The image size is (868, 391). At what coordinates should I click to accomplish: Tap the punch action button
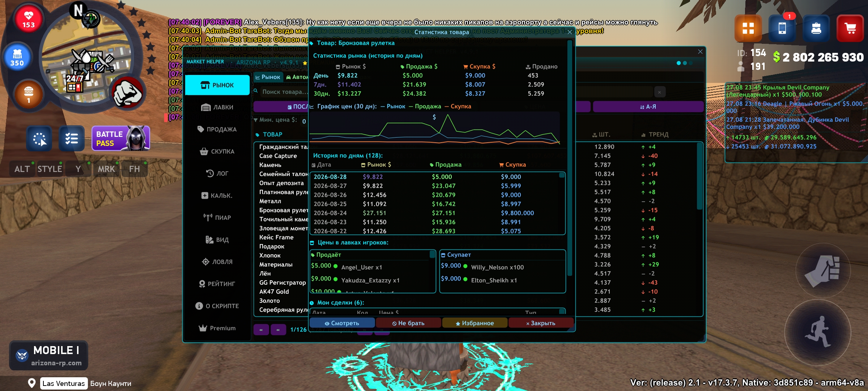pos(823,270)
